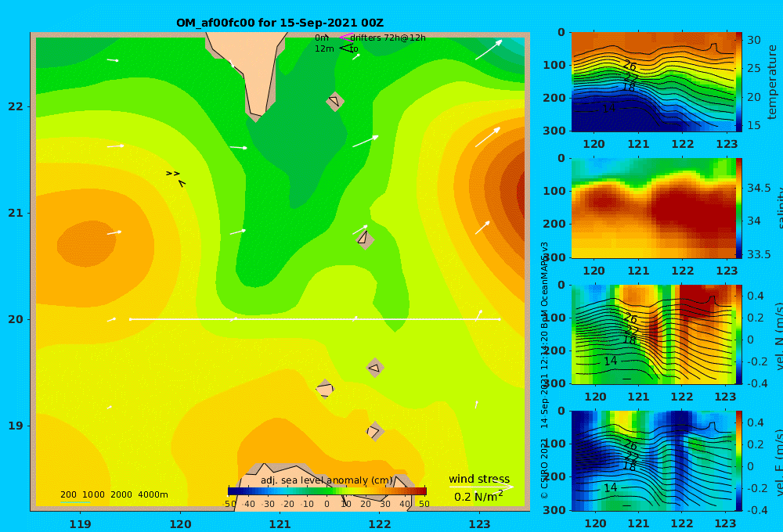
Task: Click the "300" depth tick of the temperature panel
Action: (554, 131)
